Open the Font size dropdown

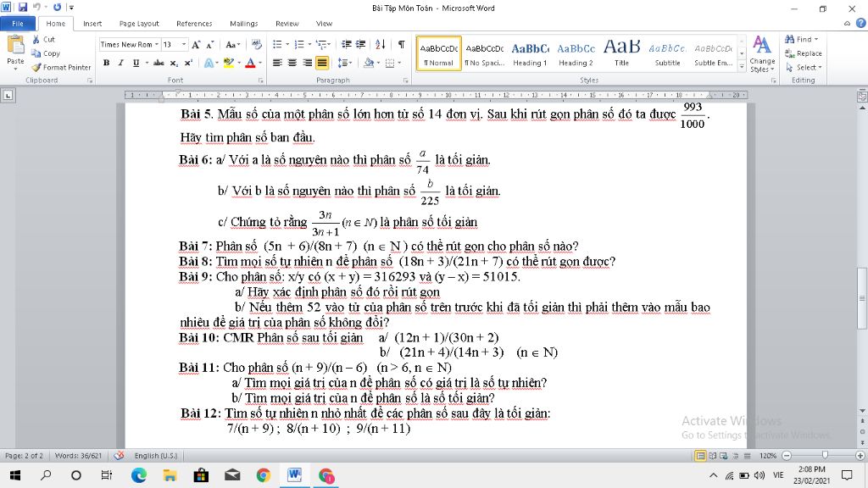[184, 44]
